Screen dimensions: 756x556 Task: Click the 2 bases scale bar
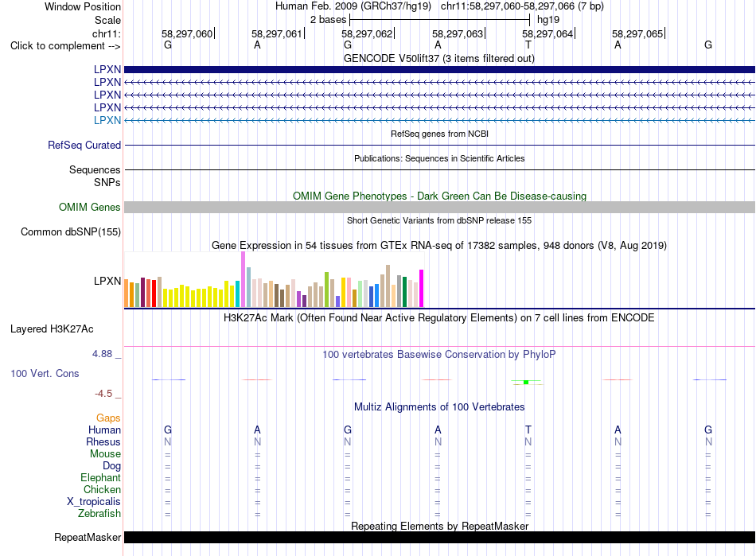pyautogui.click(x=440, y=20)
